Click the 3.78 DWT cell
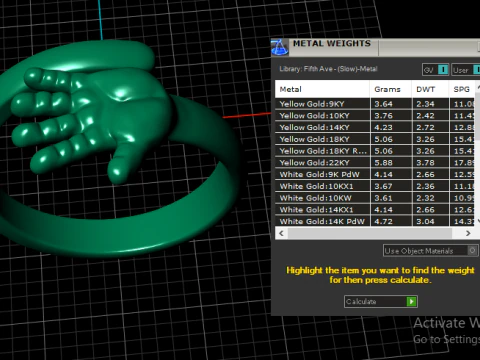This screenshot has width=480, height=360. point(430,163)
